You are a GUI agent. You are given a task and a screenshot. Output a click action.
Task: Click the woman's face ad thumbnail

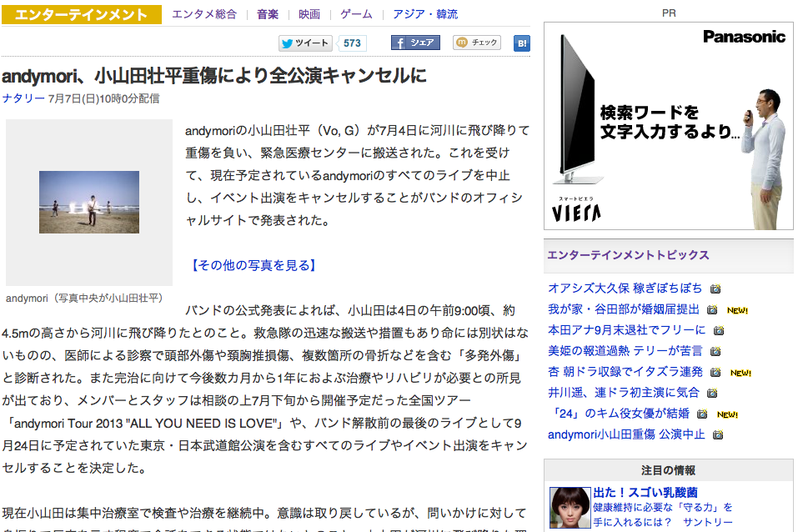tap(570, 508)
